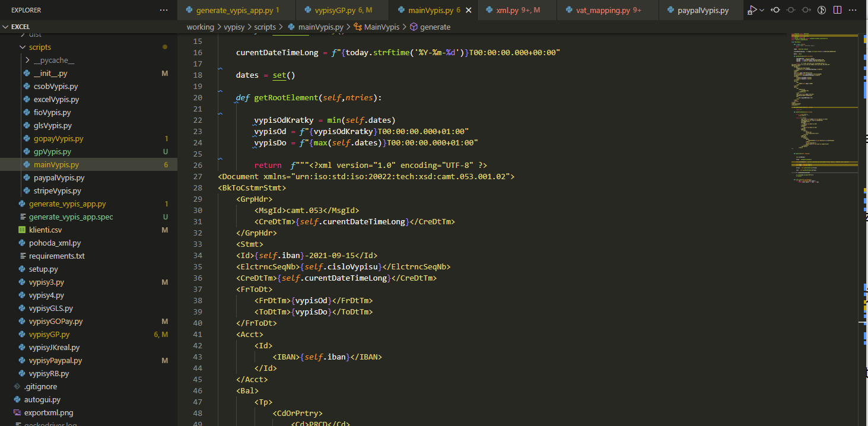This screenshot has height=426, width=868.
Task: Go to previous change icon
Action: tap(775, 10)
